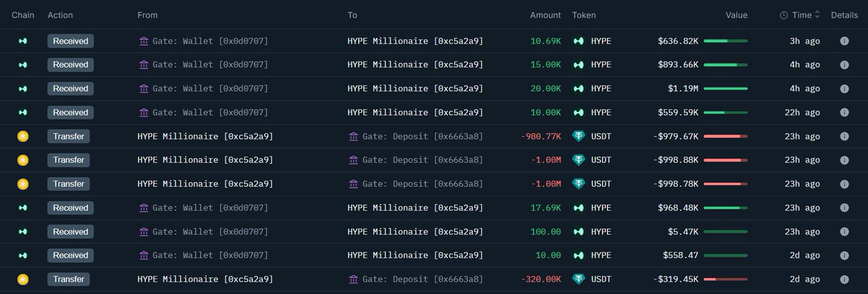Click HYPE token icon in $893.66K row
This screenshot has width=868, height=294.
[x=579, y=65]
